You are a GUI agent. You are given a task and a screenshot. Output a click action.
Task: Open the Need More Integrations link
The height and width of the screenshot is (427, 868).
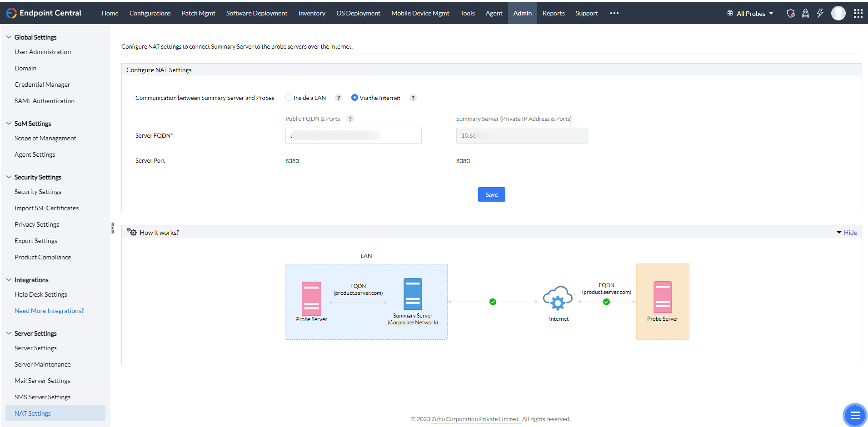click(x=49, y=311)
